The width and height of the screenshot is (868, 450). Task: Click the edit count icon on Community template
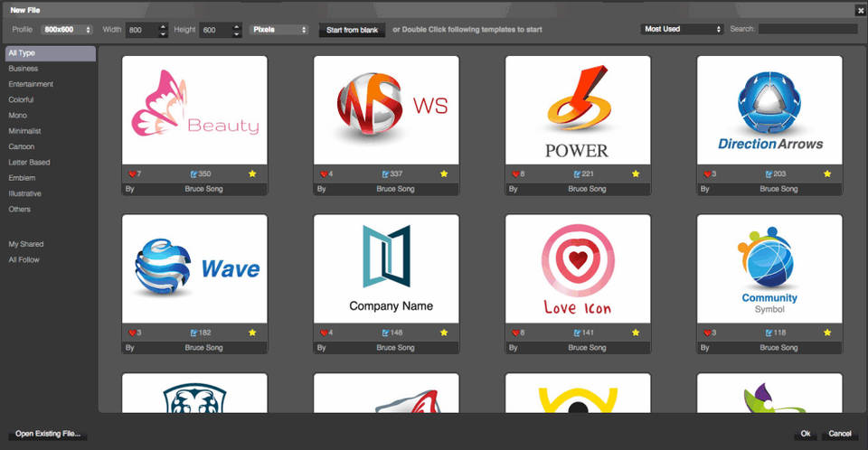(769, 333)
